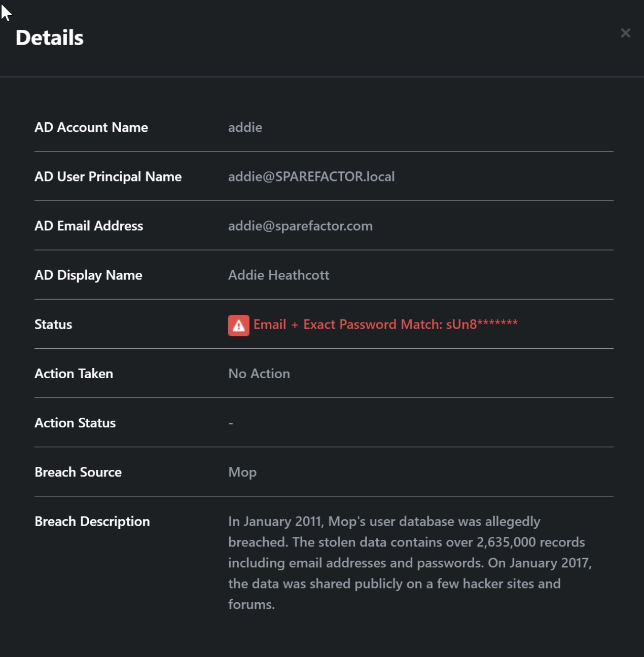
Task: Click the Action Status dash value
Action: click(231, 423)
